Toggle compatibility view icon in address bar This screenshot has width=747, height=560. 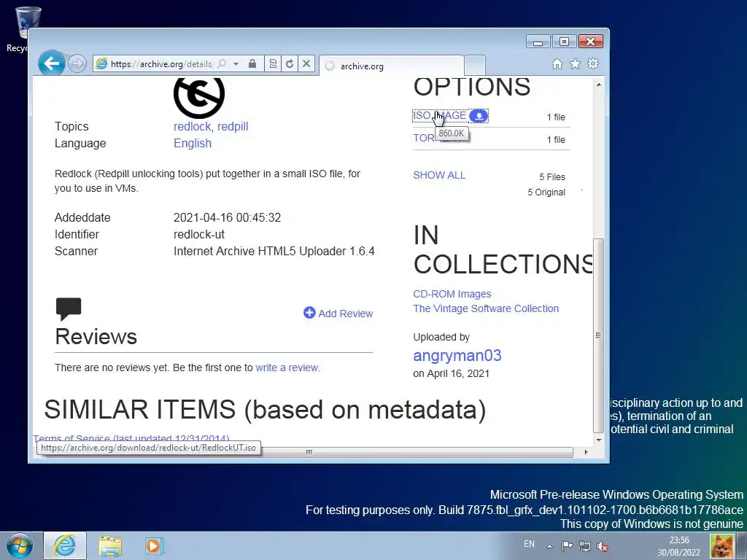[x=273, y=64]
